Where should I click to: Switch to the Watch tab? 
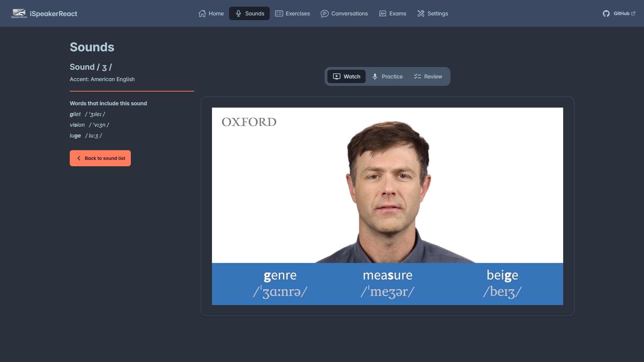(x=346, y=76)
